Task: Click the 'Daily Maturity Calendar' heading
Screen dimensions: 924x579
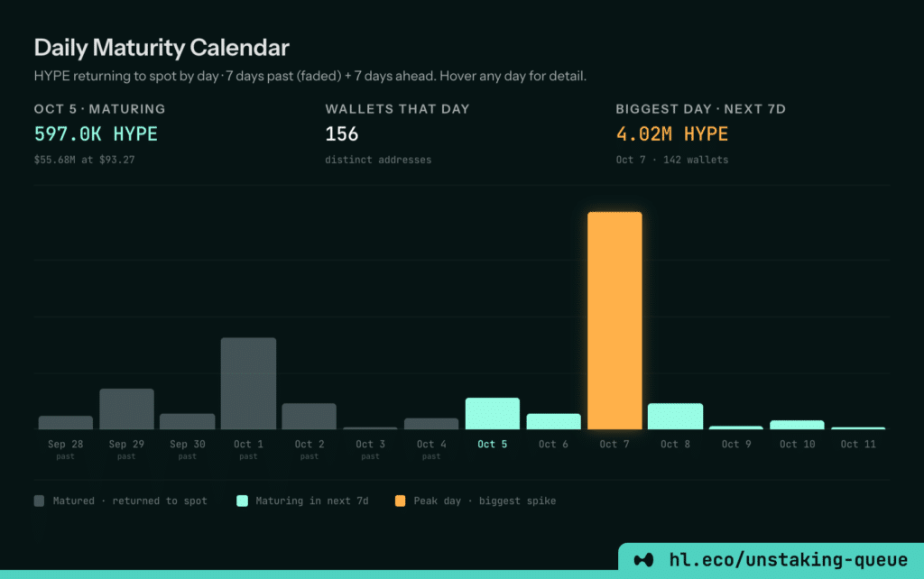Action: pos(162,48)
